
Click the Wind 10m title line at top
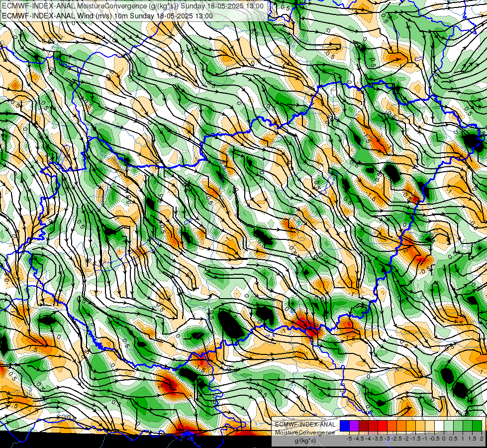tap(107, 16)
